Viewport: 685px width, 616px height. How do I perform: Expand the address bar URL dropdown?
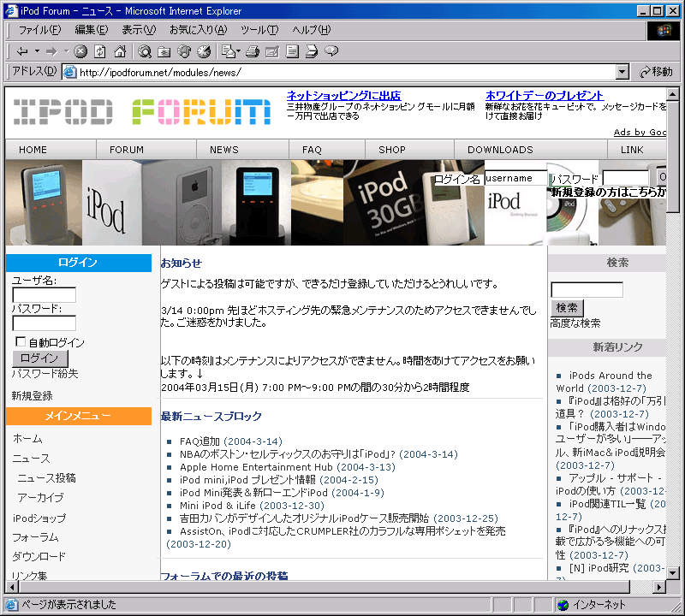click(x=622, y=72)
